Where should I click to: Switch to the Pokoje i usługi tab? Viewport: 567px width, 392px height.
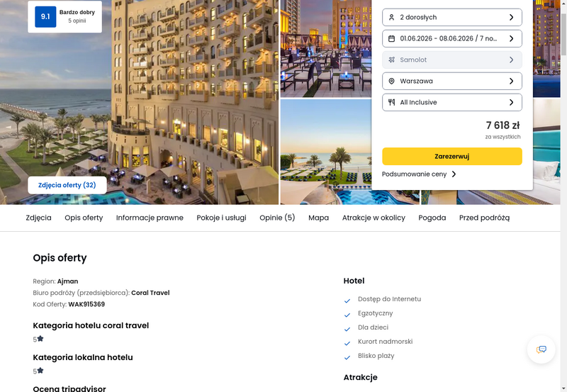(x=221, y=218)
